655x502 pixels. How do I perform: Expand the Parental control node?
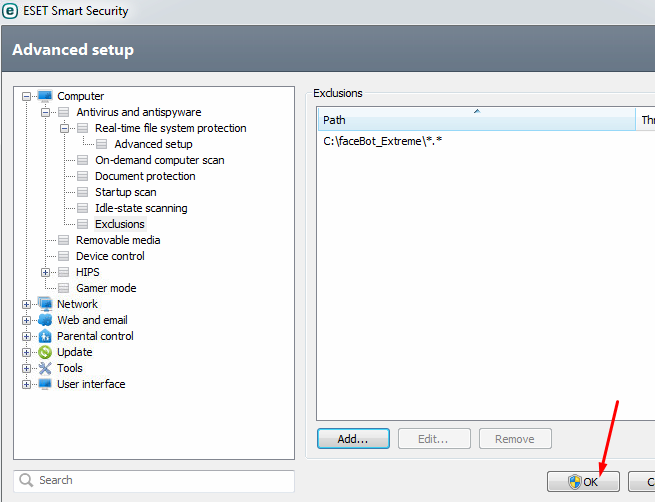(26, 337)
